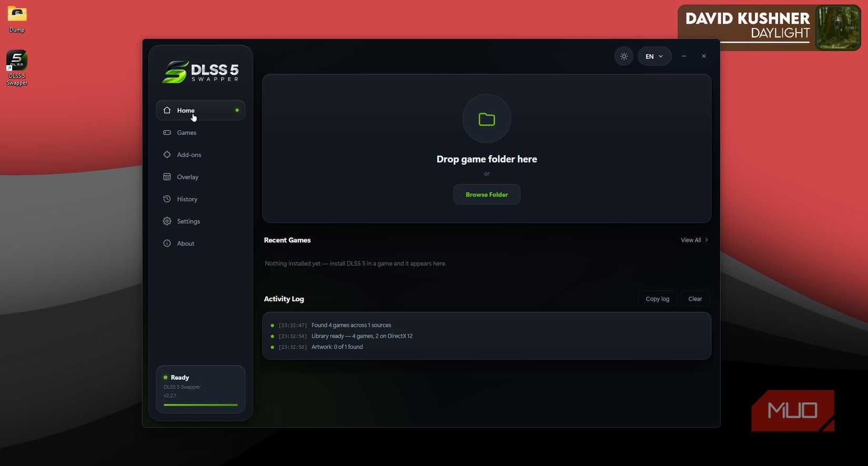Screen dimensions: 868x466
Task: Click the v2.2.1 version text
Action: (170, 395)
